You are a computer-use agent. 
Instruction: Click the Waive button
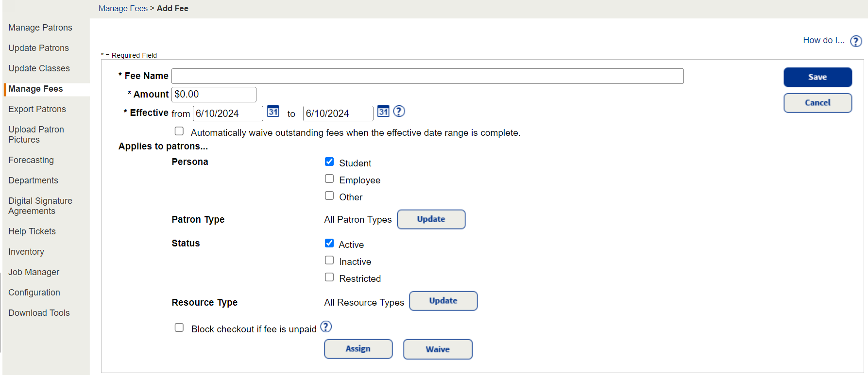tap(438, 349)
